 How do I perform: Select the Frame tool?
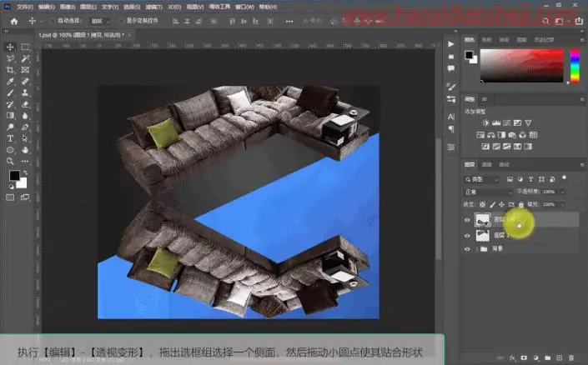[25, 70]
